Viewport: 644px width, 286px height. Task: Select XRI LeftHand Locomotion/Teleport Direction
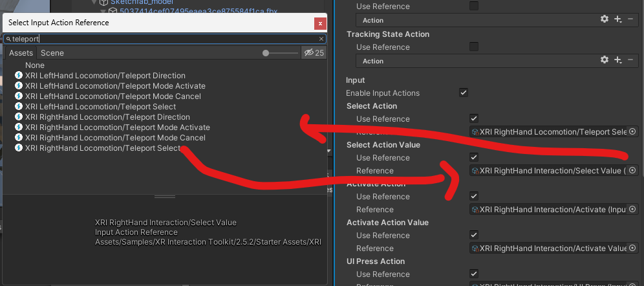coord(105,76)
